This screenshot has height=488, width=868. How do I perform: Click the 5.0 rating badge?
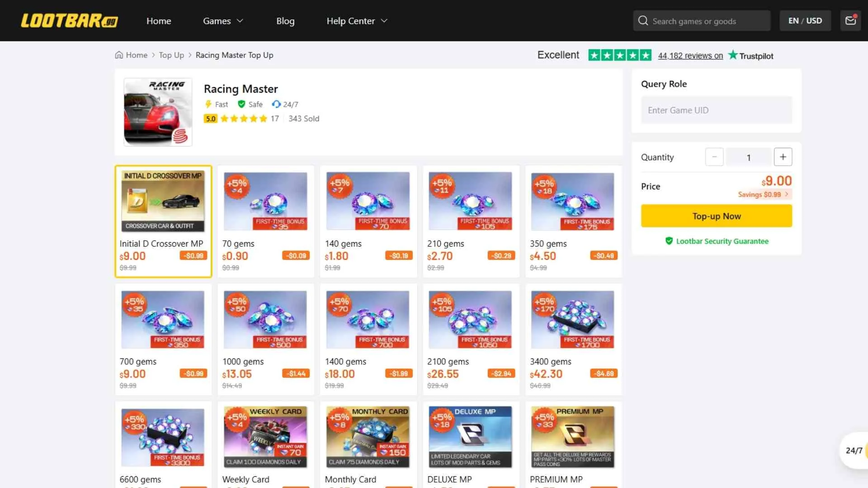pos(211,119)
